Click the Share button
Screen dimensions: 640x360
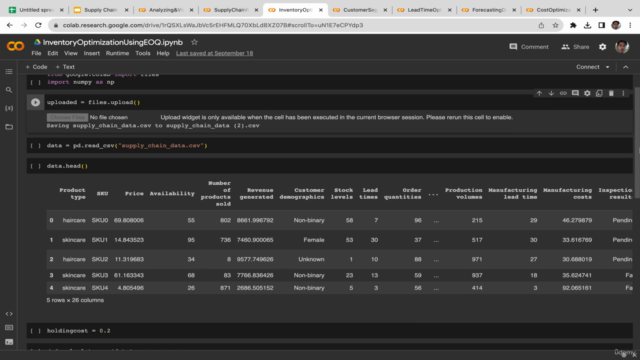click(575, 47)
